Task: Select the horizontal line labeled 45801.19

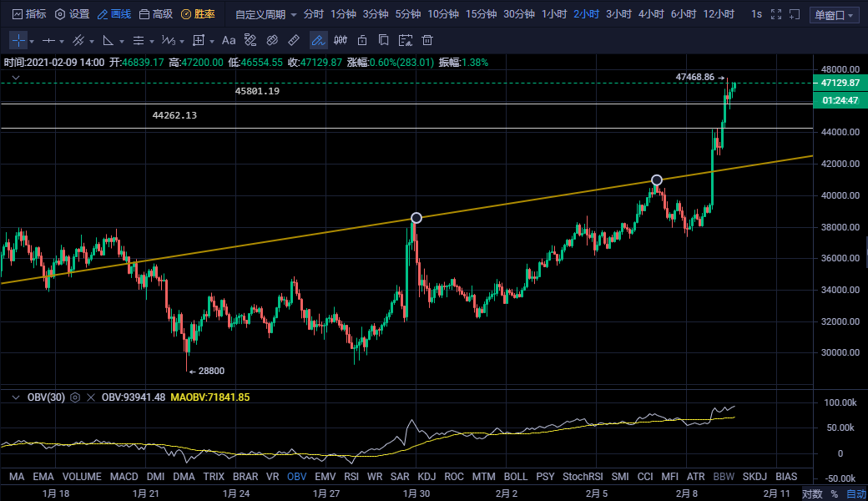Action: (407, 104)
